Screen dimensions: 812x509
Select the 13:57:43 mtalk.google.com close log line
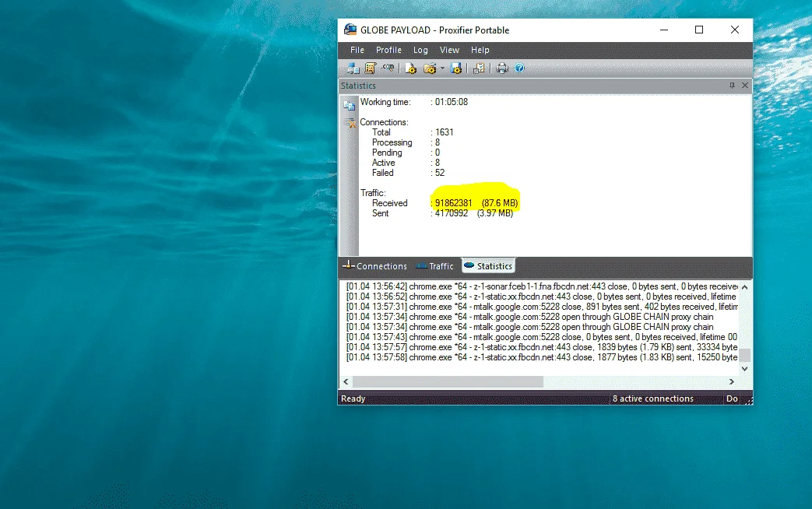pos(542,337)
